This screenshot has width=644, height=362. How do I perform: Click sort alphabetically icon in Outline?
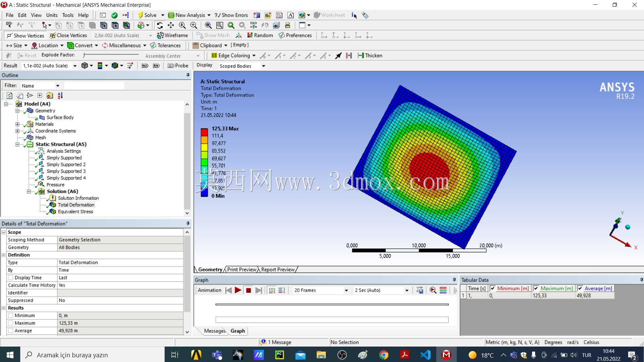pos(60,96)
